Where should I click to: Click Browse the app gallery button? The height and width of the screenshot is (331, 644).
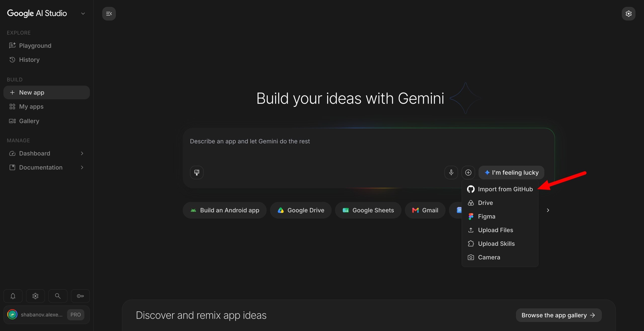pos(559,315)
